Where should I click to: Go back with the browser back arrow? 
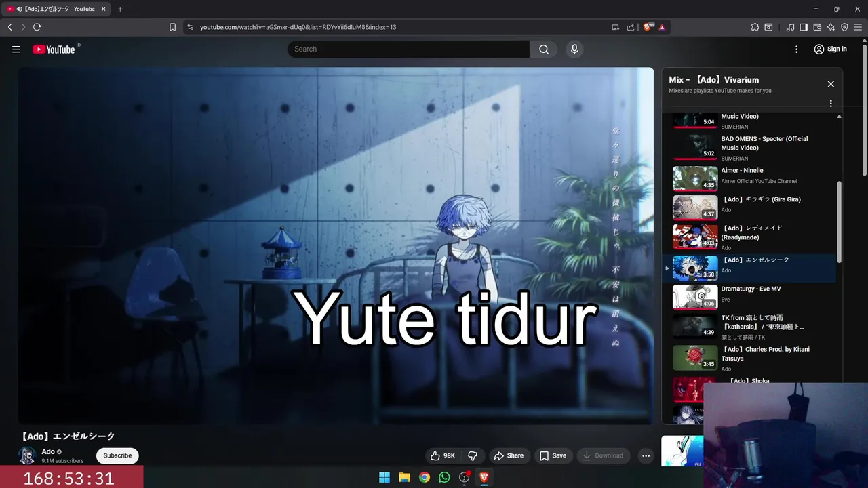(9, 27)
